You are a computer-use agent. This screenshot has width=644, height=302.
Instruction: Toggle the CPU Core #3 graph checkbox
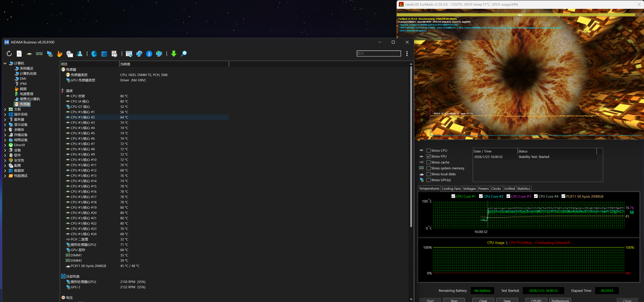pos(508,196)
